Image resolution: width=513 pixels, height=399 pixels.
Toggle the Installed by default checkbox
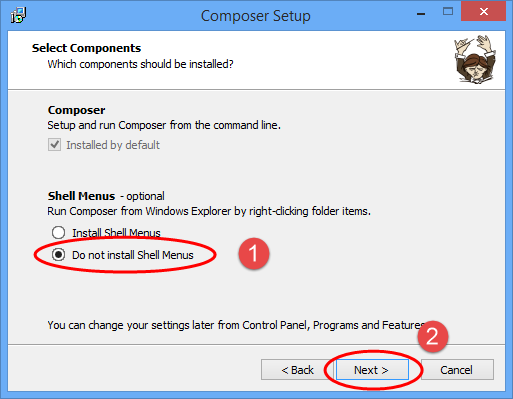tap(54, 145)
